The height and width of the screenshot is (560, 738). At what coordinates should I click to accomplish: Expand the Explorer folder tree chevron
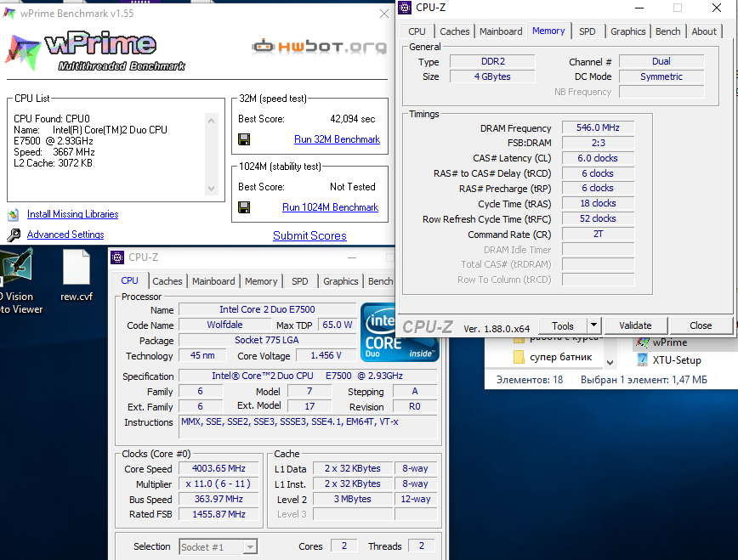click(610, 362)
